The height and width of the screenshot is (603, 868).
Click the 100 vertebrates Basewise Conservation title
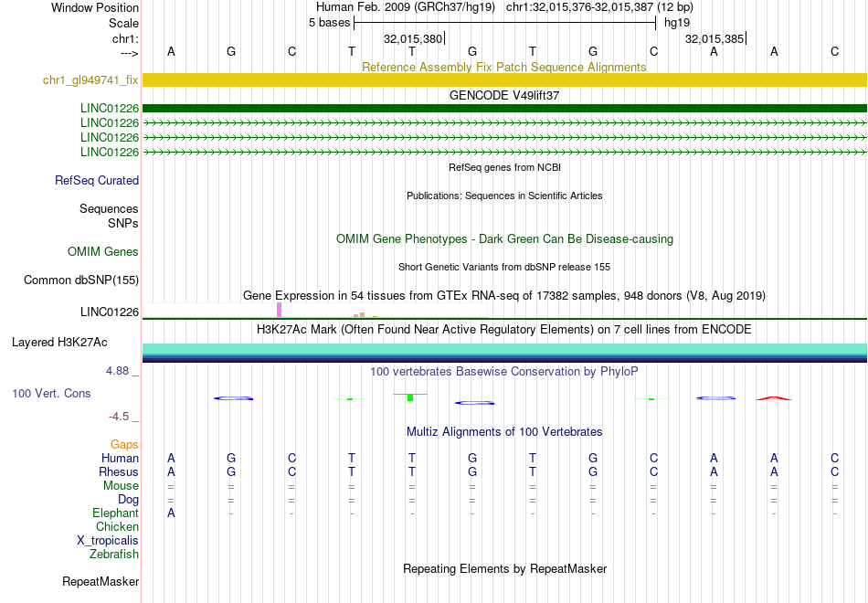coord(504,372)
